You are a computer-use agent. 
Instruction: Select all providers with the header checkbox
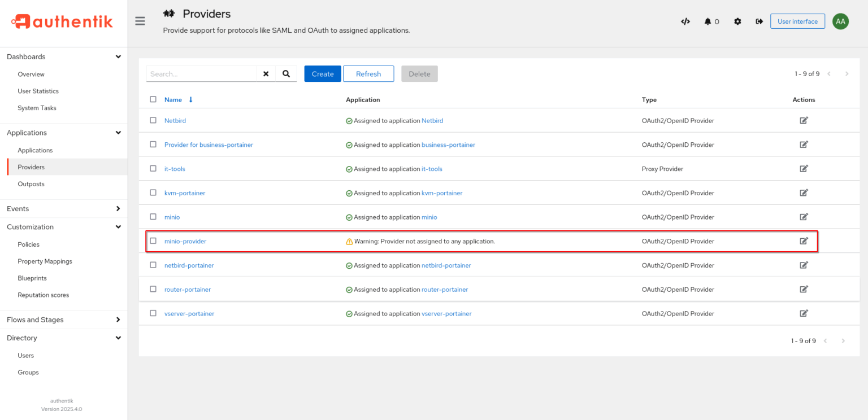(153, 99)
